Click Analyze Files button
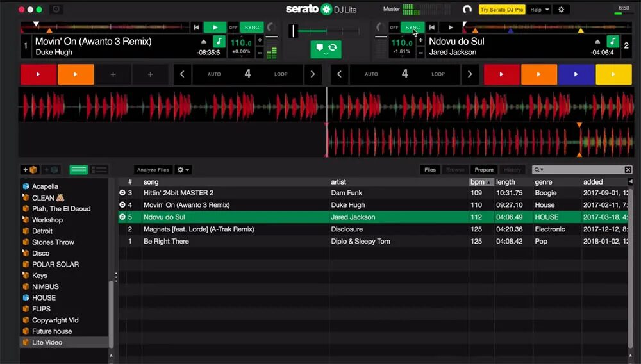The image size is (641, 364). 153,170
